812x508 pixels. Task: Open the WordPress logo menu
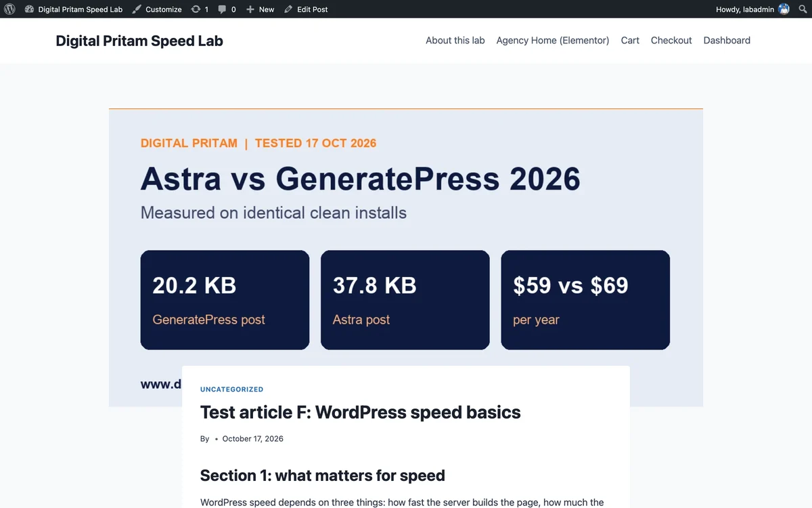point(9,9)
